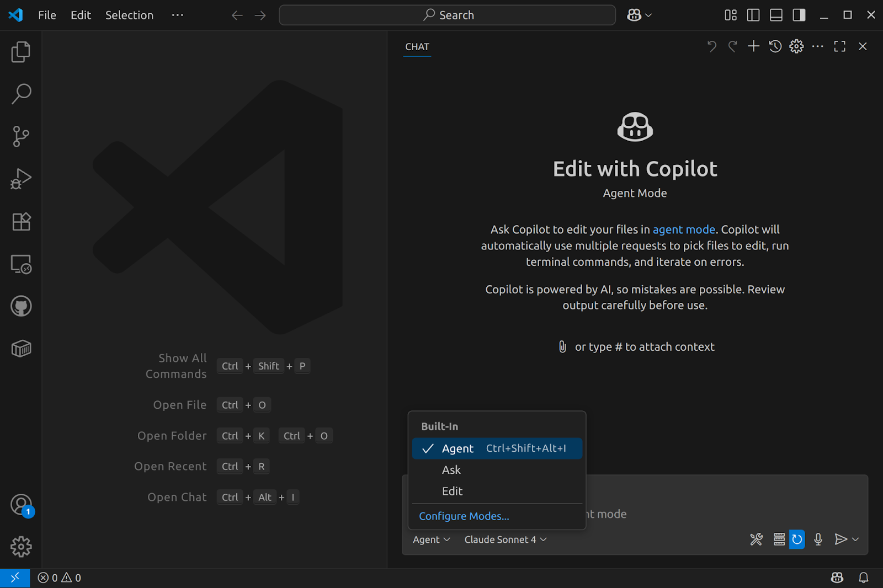Maximize the chat panel
Image resolution: width=883 pixels, height=588 pixels.
click(840, 46)
